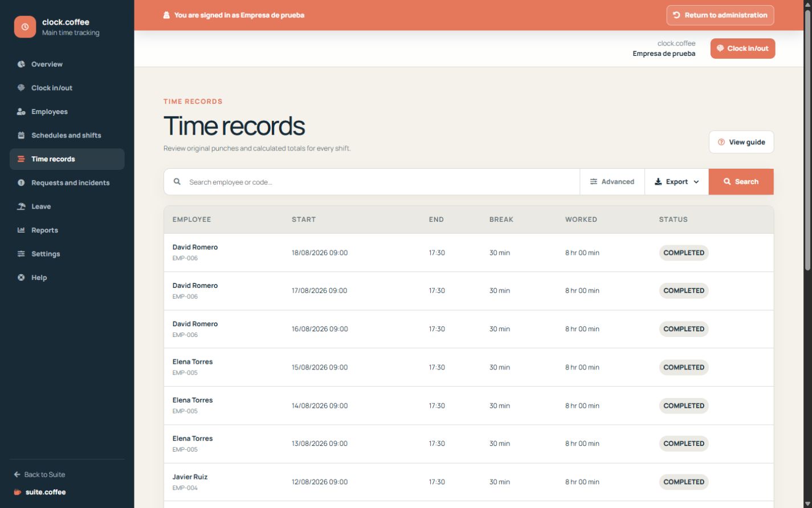
Task: Click COMPLETED badge in the 13/08/2026 row
Action: pyautogui.click(x=684, y=444)
